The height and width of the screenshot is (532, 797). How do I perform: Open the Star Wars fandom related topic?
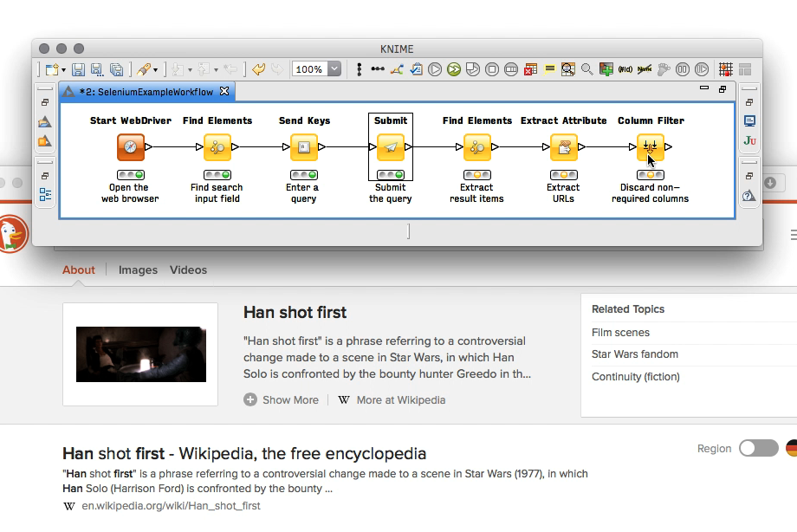click(634, 354)
